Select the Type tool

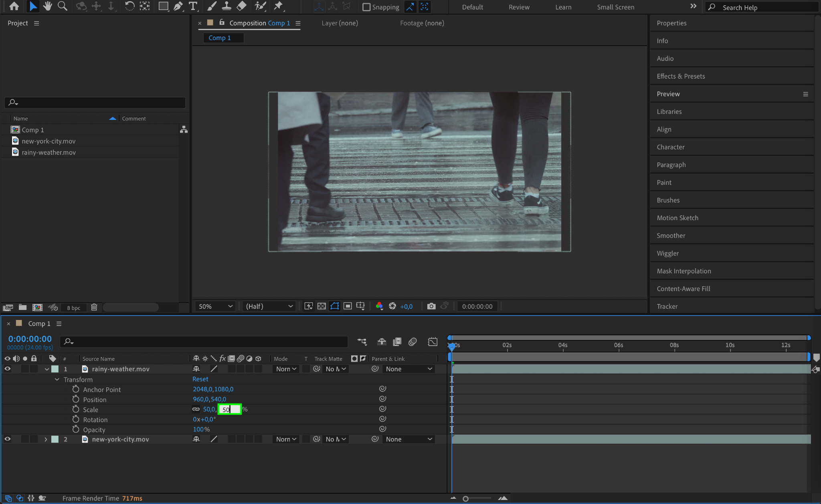click(x=193, y=6)
